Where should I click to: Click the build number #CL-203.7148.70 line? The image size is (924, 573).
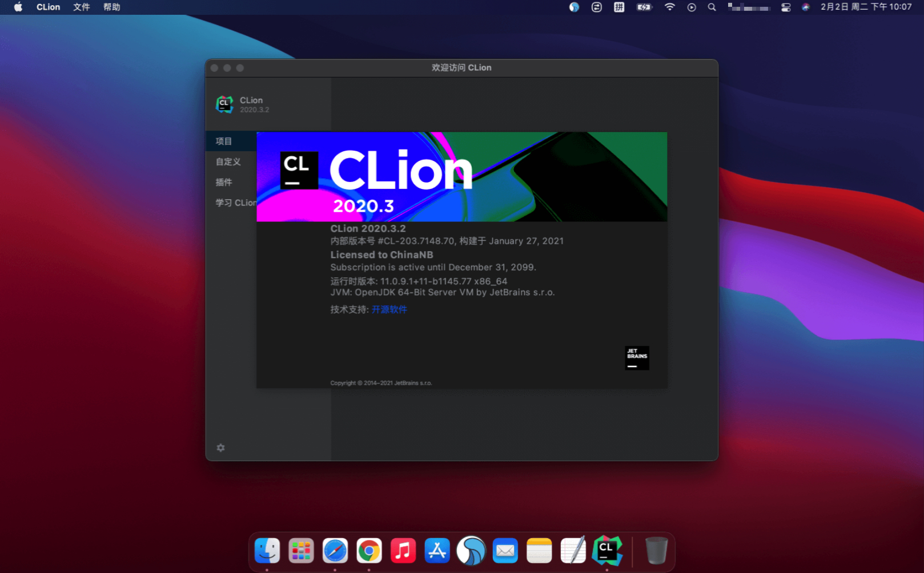click(447, 241)
